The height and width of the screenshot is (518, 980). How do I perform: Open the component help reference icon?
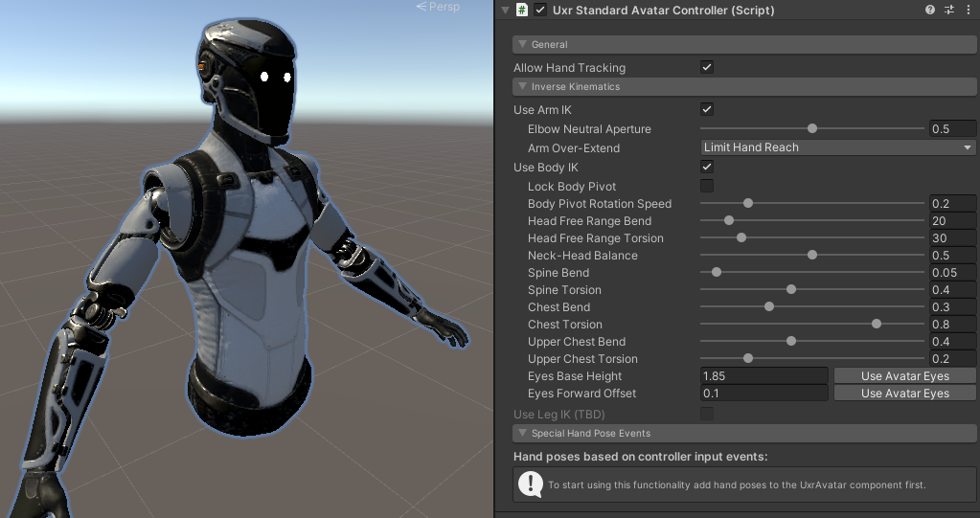pos(930,10)
